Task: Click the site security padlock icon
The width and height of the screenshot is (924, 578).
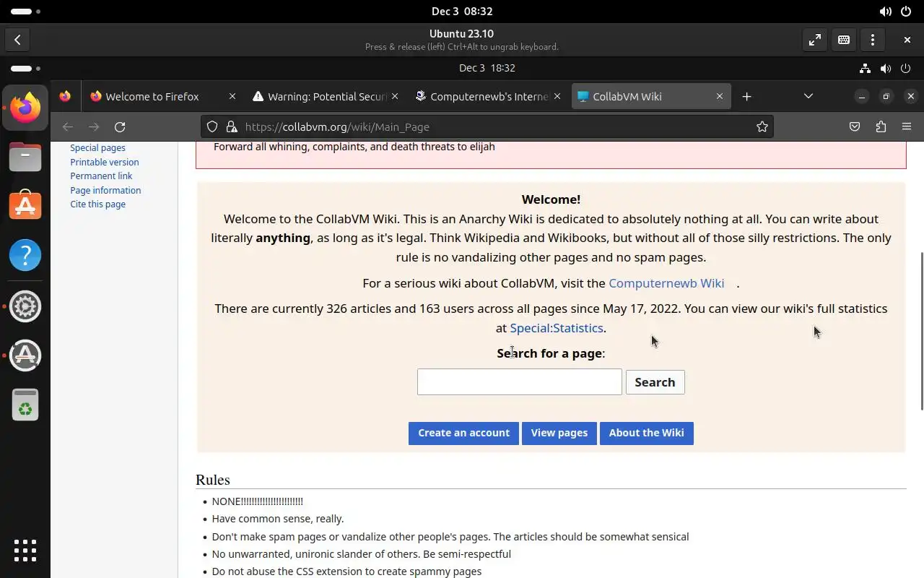Action: point(231,126)
